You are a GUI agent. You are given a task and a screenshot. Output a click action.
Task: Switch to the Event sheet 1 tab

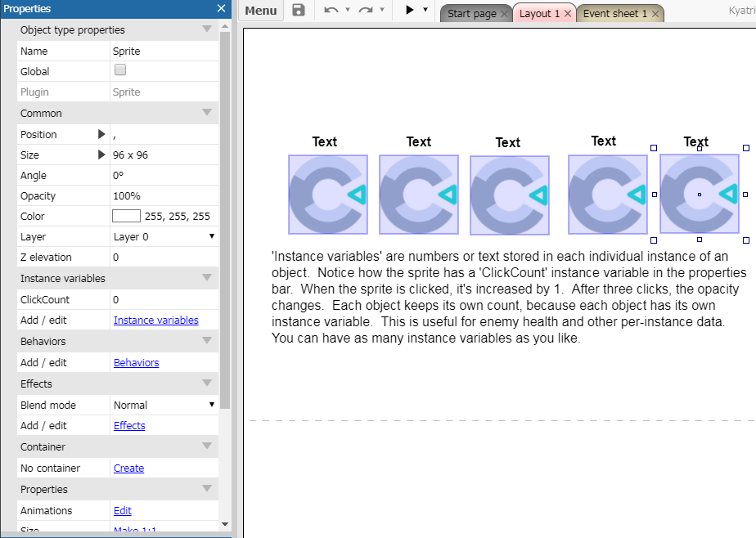click(x=614, y=13)
